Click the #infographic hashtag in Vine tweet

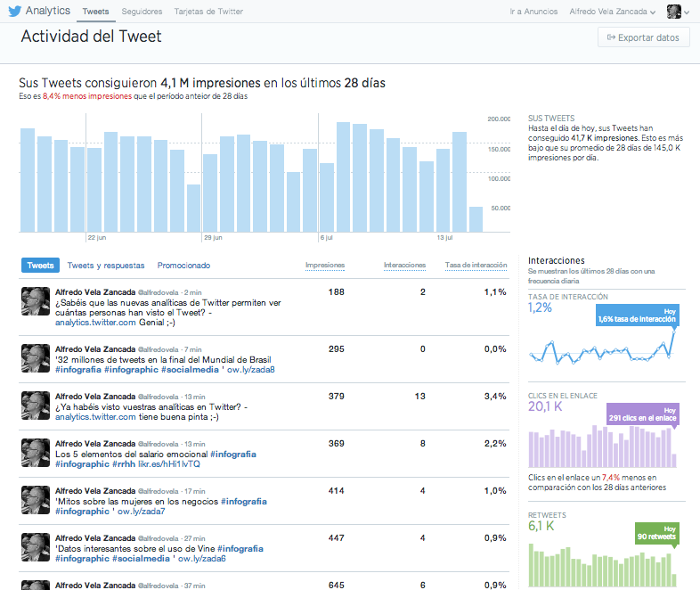82,559
